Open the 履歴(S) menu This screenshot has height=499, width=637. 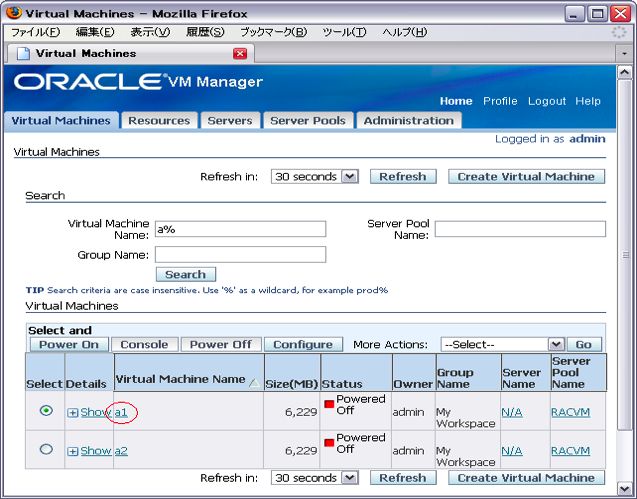tap(205, 32)
